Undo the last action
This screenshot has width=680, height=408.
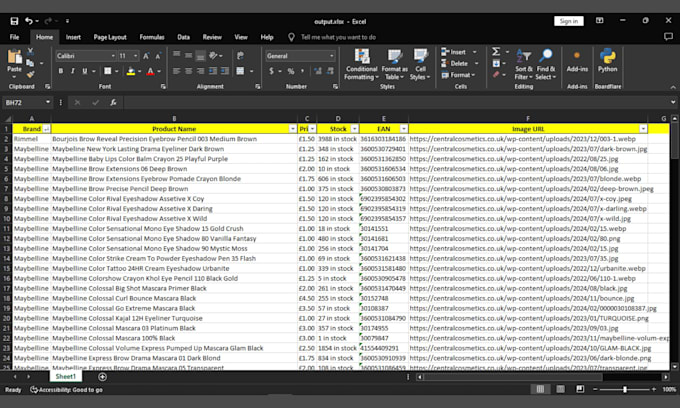tap(29, 21)
